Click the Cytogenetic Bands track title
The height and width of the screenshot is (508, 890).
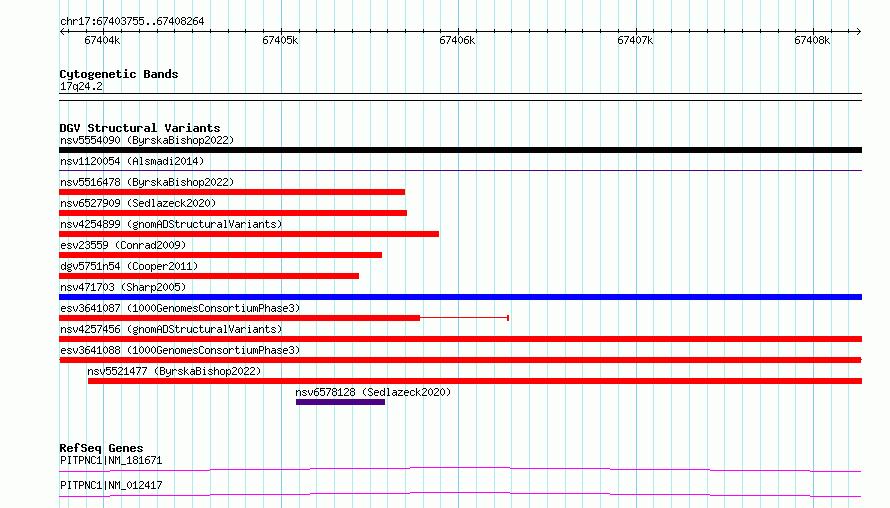point(119,74)
